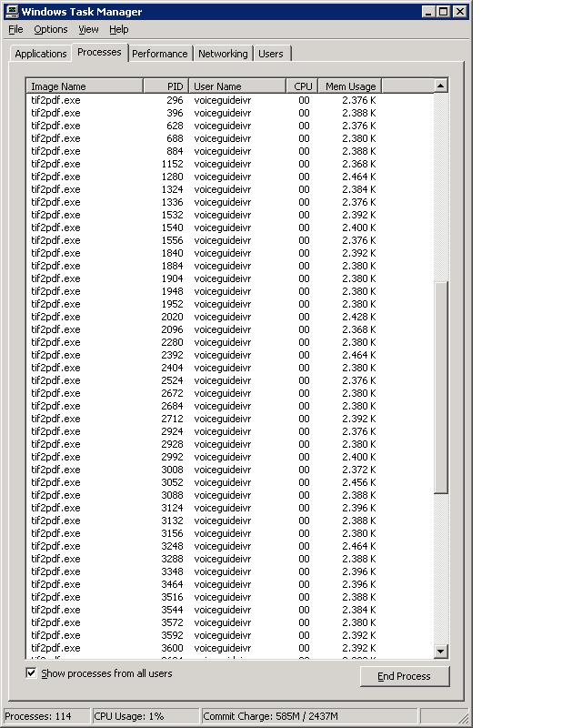This screenshot has height=728, width=582.
Task: Maximize the Task Manager window
Action: click(443, 12)
